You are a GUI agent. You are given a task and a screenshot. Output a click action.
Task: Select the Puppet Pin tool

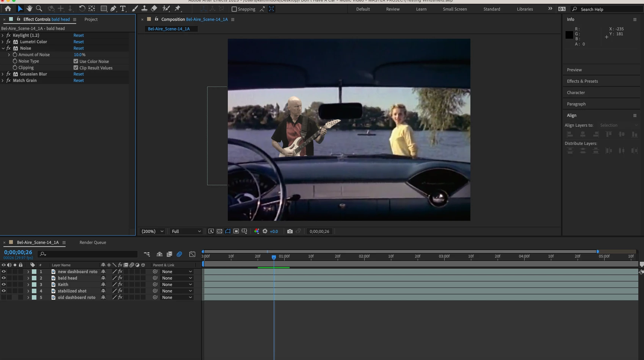coord(178,8)
